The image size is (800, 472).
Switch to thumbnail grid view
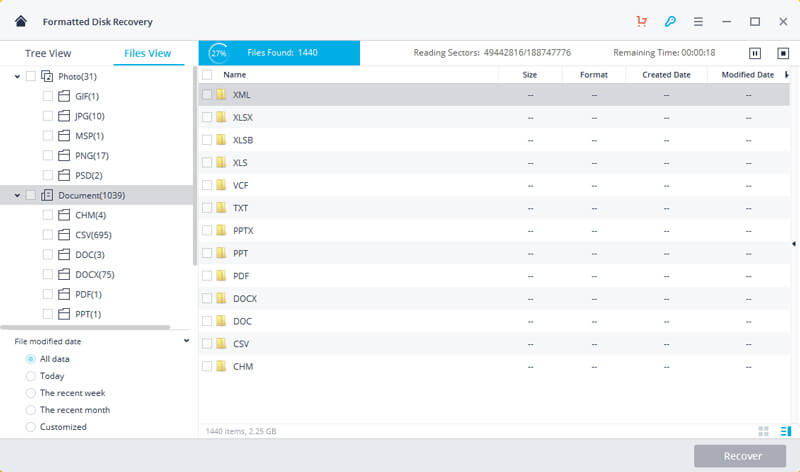pos(763,431)
